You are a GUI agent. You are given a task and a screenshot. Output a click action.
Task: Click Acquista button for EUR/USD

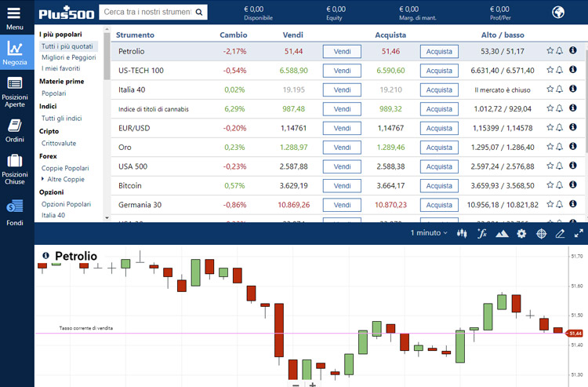pos(439,129)
